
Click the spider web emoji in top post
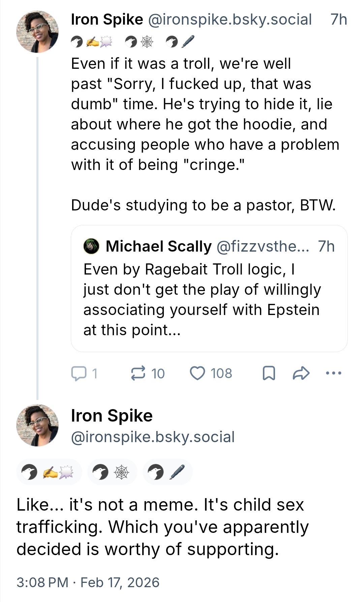pos(147,42)
